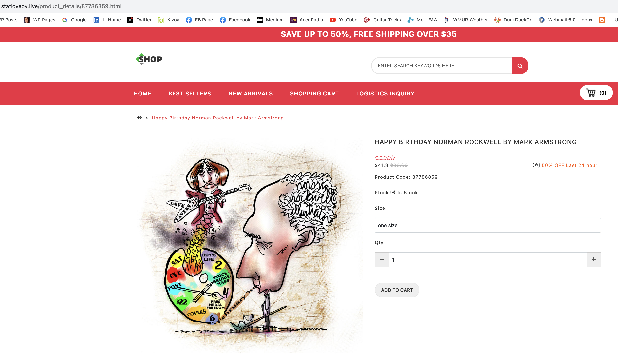Open the Logistics Inquiry menu item
The width and height of the screenshot is (618, 364).
[385, 94]
